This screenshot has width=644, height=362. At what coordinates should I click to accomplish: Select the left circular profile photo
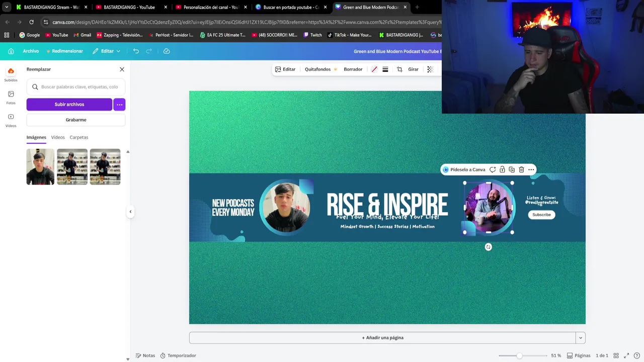[x=285, y=208]
